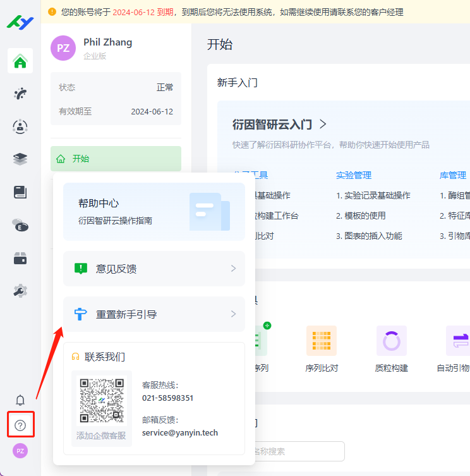
Task: Click the service@yanyin.tech email address
Action: coord(180,432)
